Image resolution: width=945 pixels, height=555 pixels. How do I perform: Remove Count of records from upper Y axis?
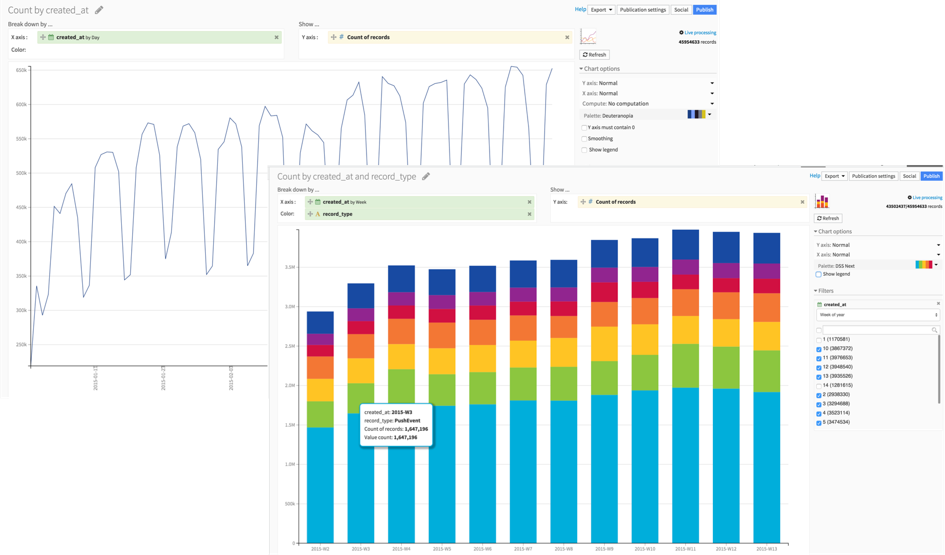(567, 37)
